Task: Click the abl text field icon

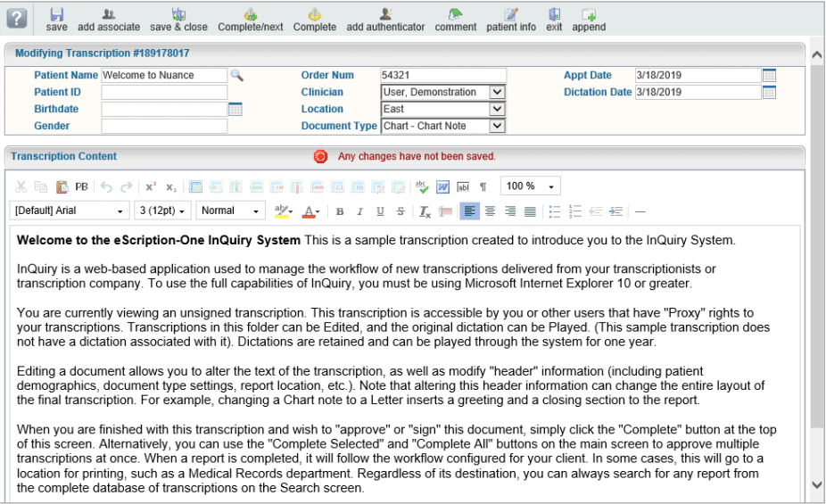Action: point(463,187)
